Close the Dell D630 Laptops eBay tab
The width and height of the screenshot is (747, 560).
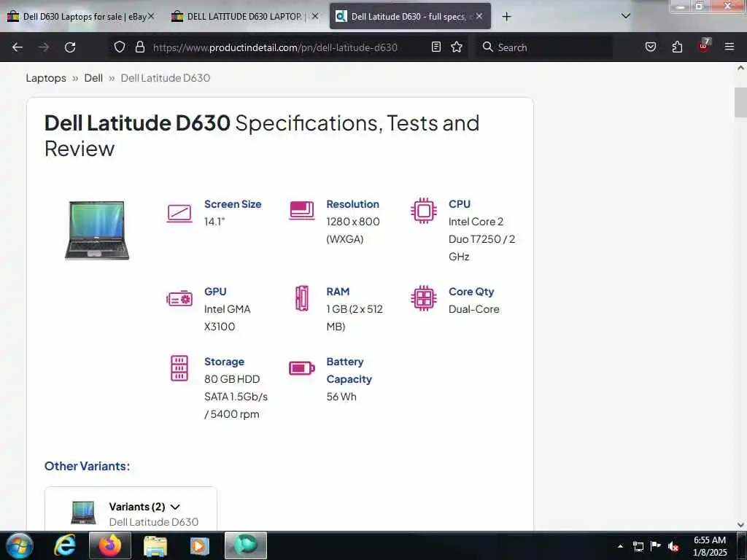151,16
